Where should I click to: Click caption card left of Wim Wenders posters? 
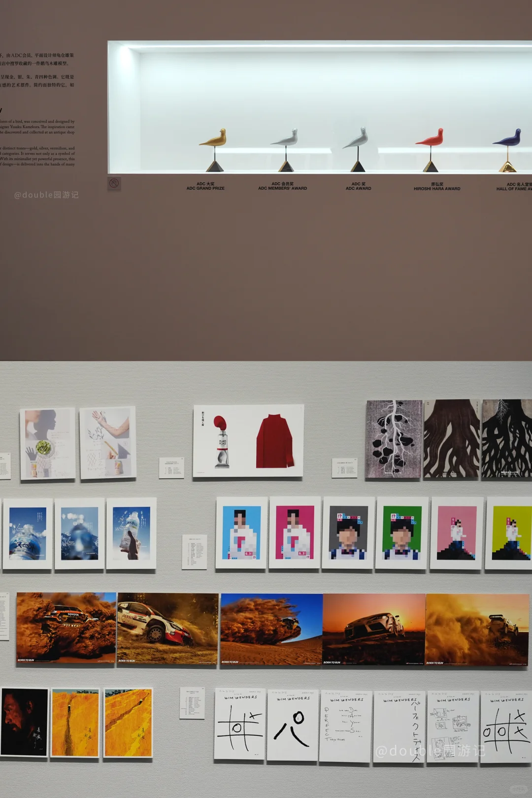tap(192, 703)
